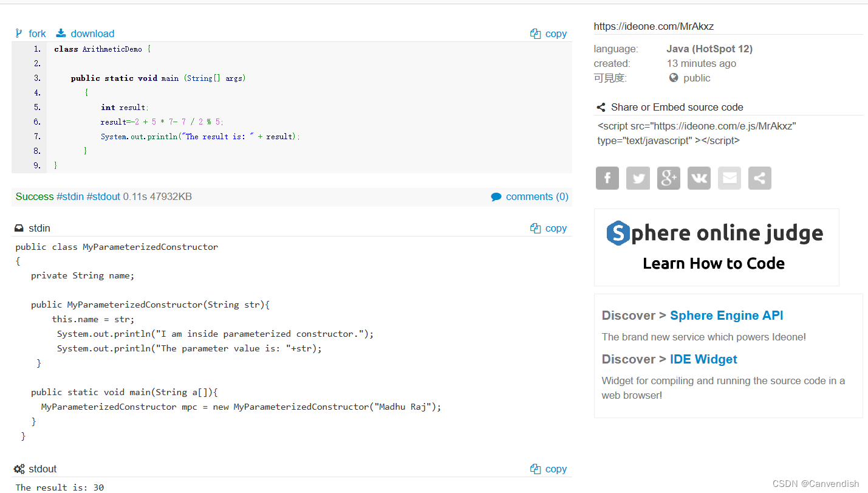Click 'Widget for compiling' description text

723,388
